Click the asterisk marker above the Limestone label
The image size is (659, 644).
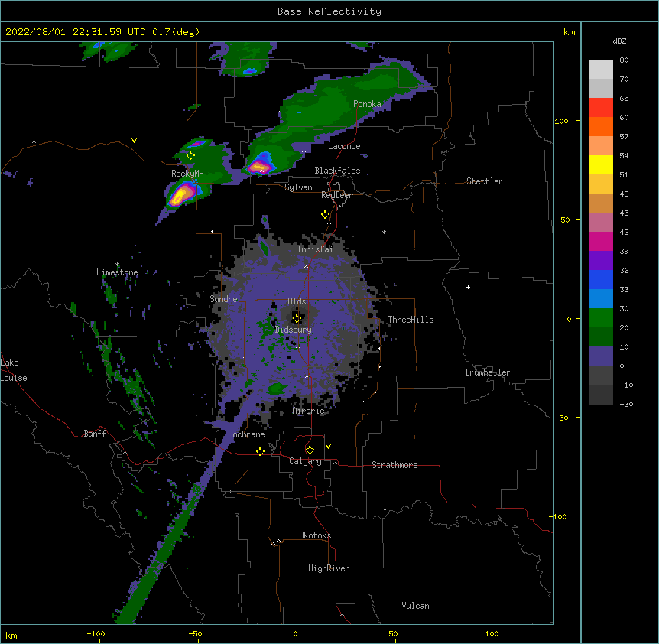117,265
